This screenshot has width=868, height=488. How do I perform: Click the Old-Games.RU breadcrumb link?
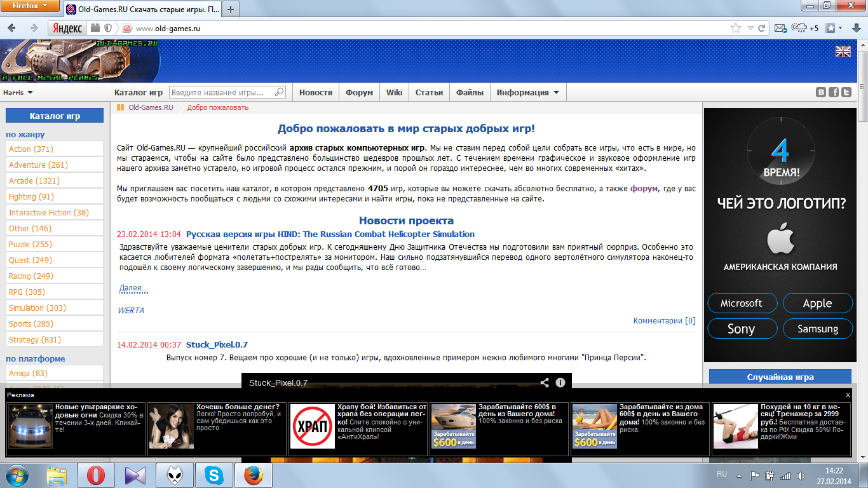(151, 107)
